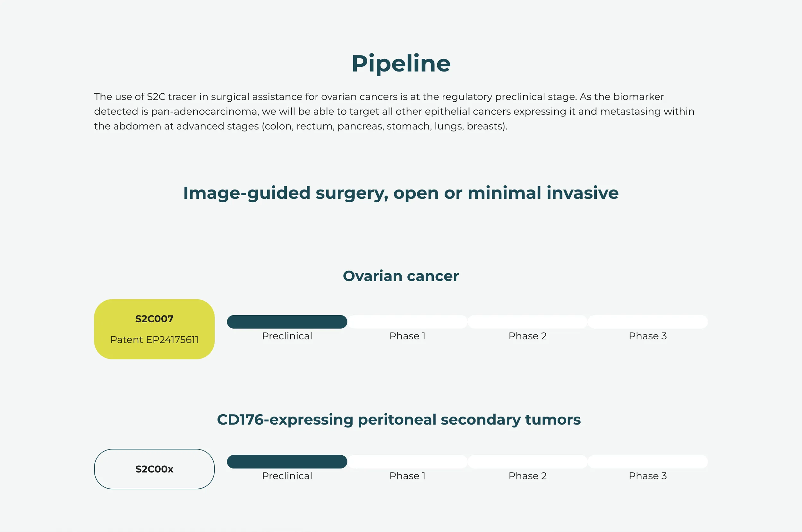This screenshot has width=802, height=532.
Task: Click Ovarian cancer Phase 1 bar segment
Action: tap(407, 322)
